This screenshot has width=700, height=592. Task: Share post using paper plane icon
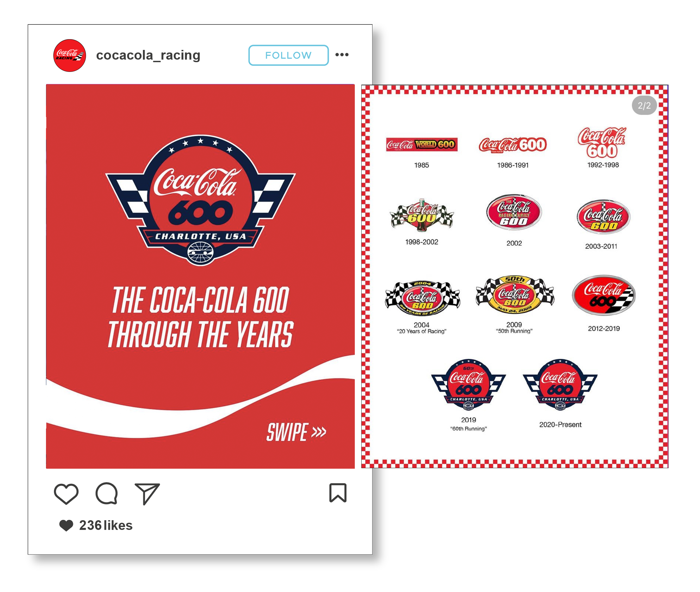click(147, 494)
